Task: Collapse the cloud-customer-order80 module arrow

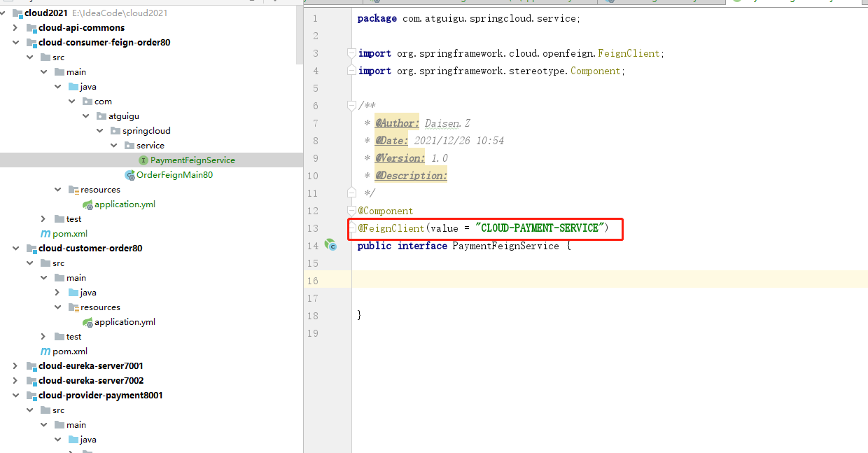Action: (x=15, y=249)
